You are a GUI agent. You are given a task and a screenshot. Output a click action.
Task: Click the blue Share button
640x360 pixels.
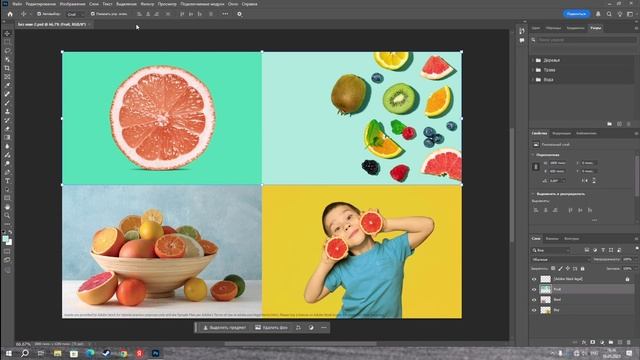point(576,14)
